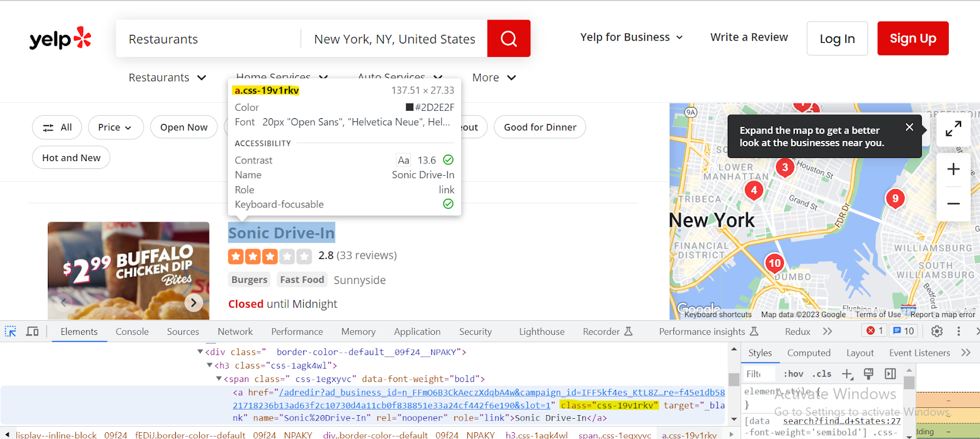Open the DevTools more options menu
This screenshot has height=439, width=980.
click(959, 331)
